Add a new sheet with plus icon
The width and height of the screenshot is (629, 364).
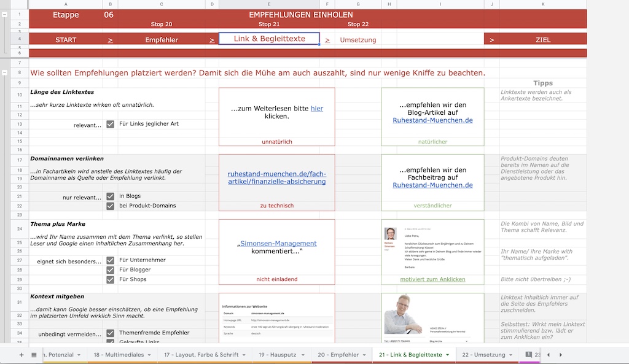21,355
